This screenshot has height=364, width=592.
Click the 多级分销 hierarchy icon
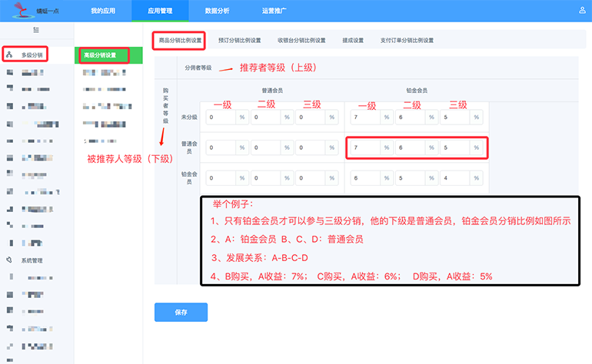[9, 55]
